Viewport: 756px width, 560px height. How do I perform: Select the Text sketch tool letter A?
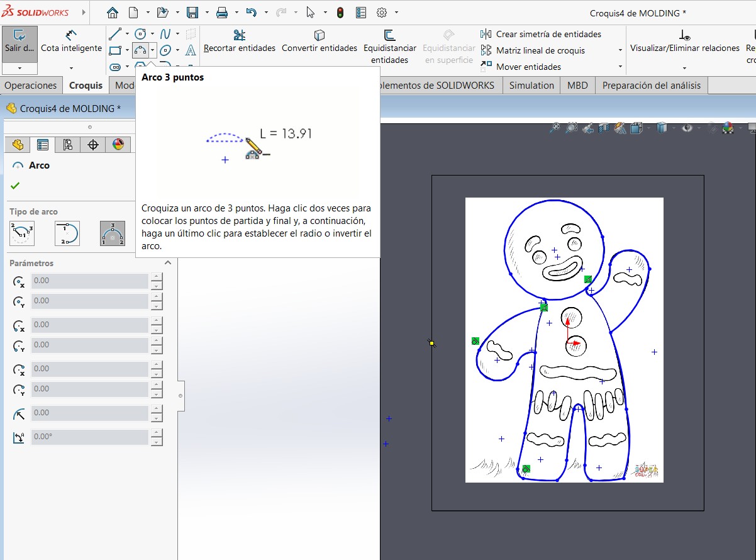(x=191, y=50)
